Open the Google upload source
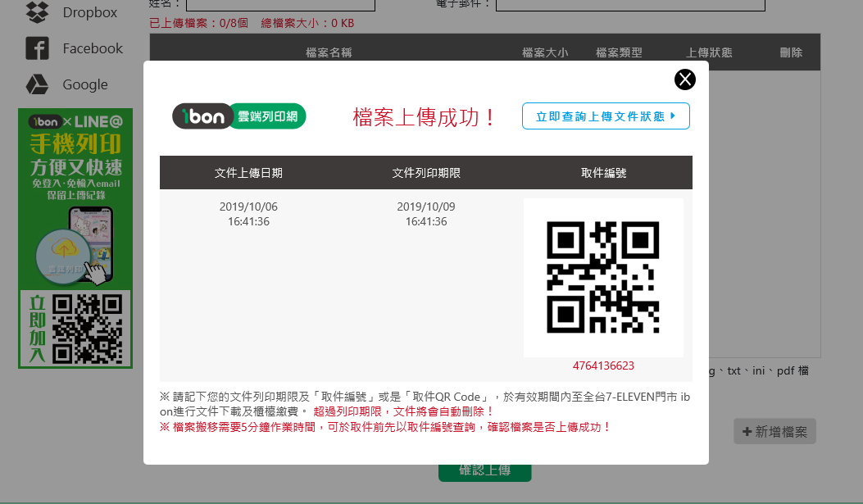 coord(84,84)
